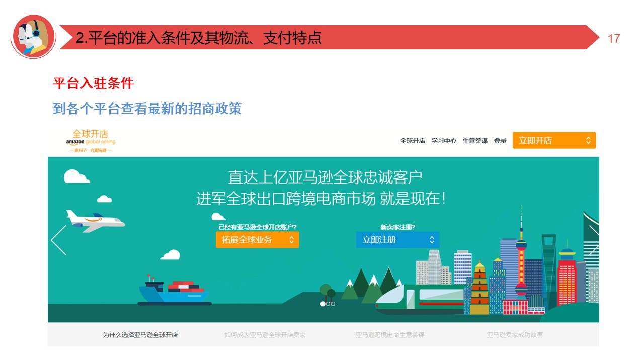Image resolution: width=644 pixels, height=362 pixels.
Task: Click the banner headline 直达上亿亚马逊全球忠诚客户
Action: pos(325,177)
